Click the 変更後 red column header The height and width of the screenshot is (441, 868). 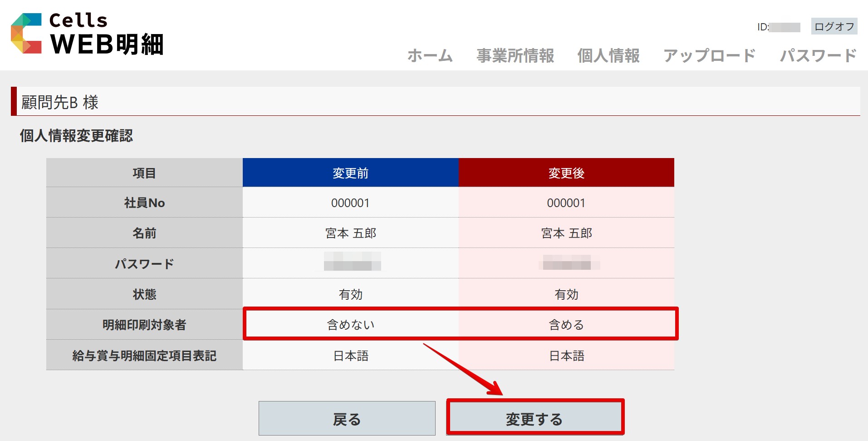coord(566,173)
